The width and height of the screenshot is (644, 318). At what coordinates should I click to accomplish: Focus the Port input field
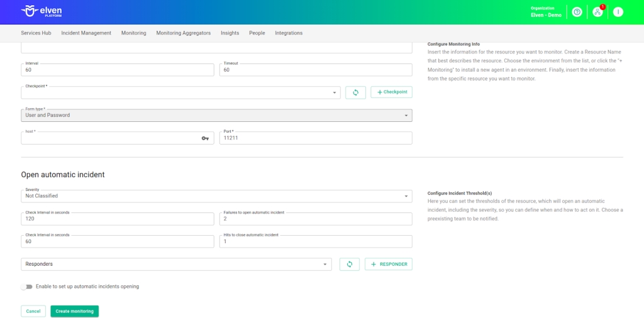click(x=316, y=138)
